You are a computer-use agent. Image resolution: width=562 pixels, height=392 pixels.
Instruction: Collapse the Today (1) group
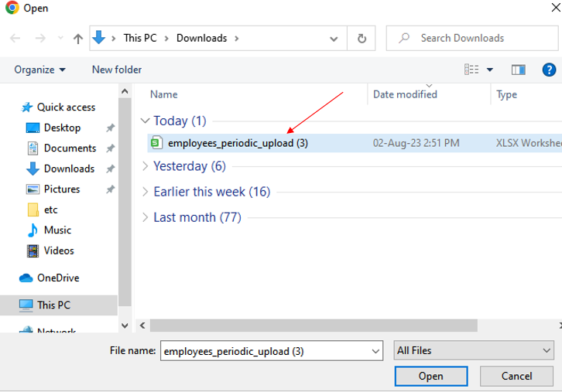tap(145, 121)
